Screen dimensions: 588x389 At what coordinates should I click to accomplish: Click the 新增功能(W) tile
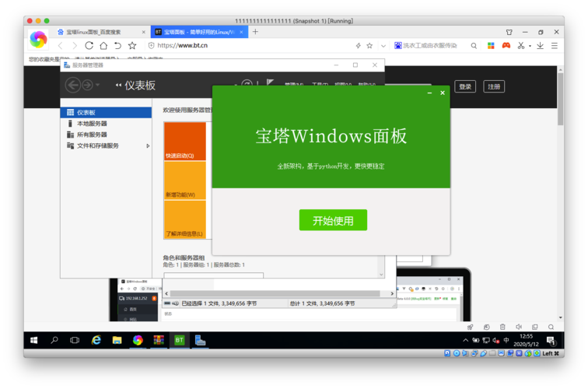tap(185, 180)
